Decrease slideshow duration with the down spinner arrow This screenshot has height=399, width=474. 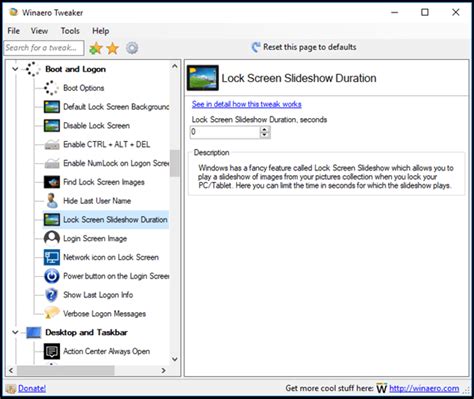click(x=265, y=135)
